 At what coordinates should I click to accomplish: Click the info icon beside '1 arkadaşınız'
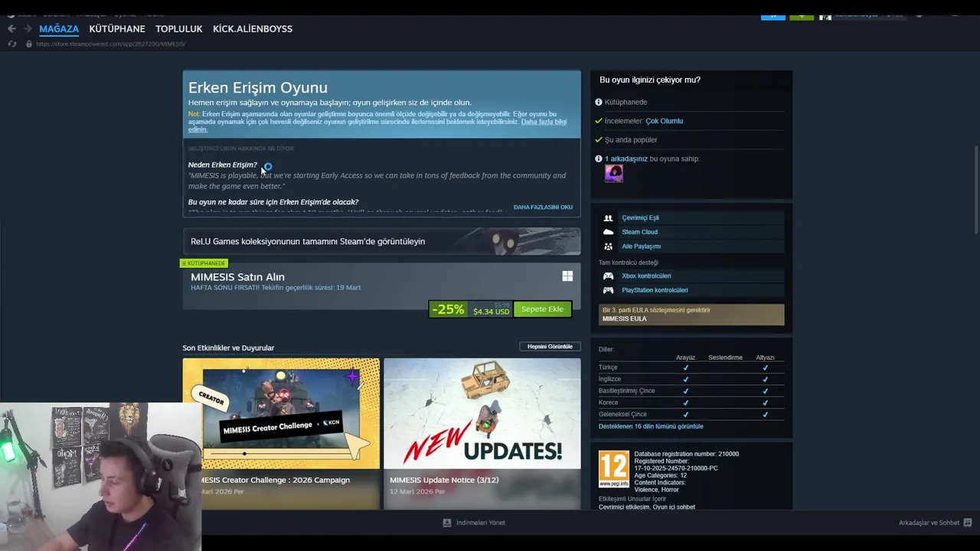click(599, 158)
